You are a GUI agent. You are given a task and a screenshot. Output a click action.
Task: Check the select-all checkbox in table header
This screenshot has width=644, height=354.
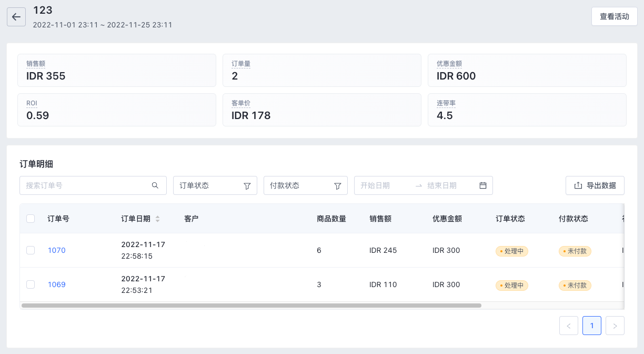click(x=30, y=219)
